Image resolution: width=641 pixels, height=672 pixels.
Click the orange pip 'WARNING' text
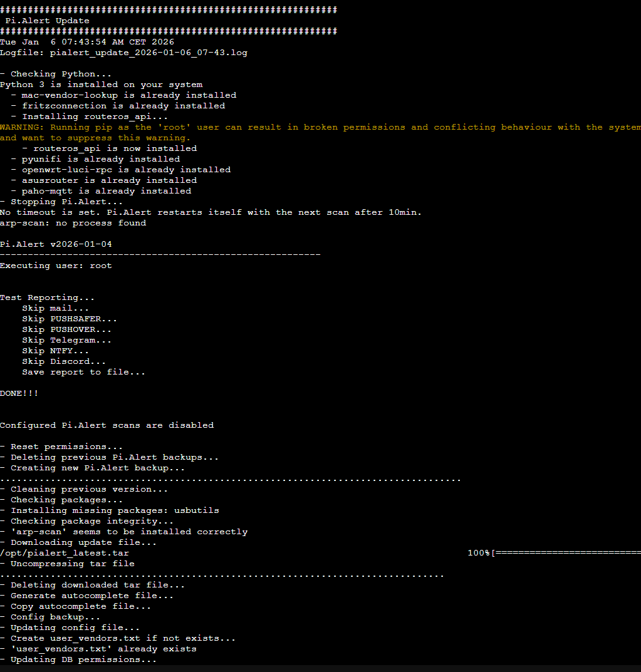coord(22,127)
